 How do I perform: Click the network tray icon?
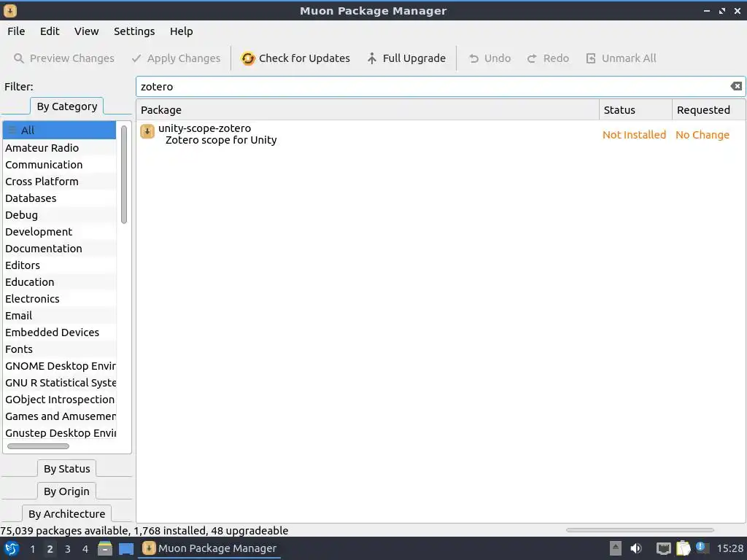coord(663,548)
